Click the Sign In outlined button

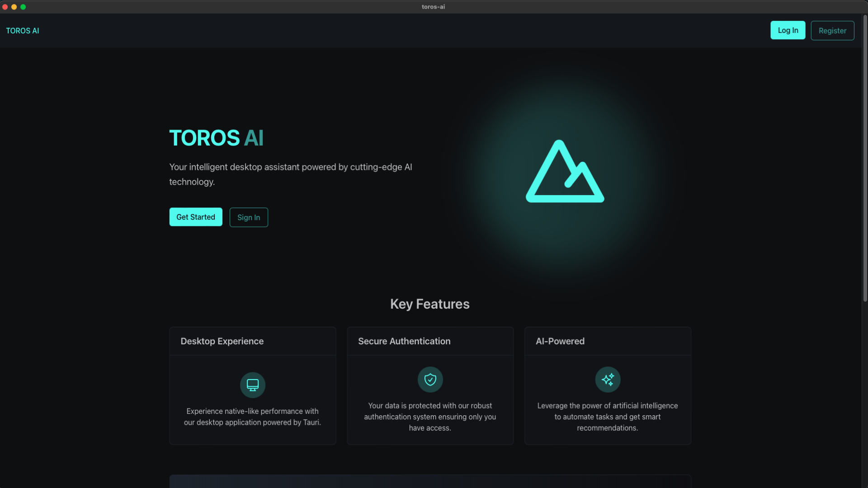click(249, 218)
